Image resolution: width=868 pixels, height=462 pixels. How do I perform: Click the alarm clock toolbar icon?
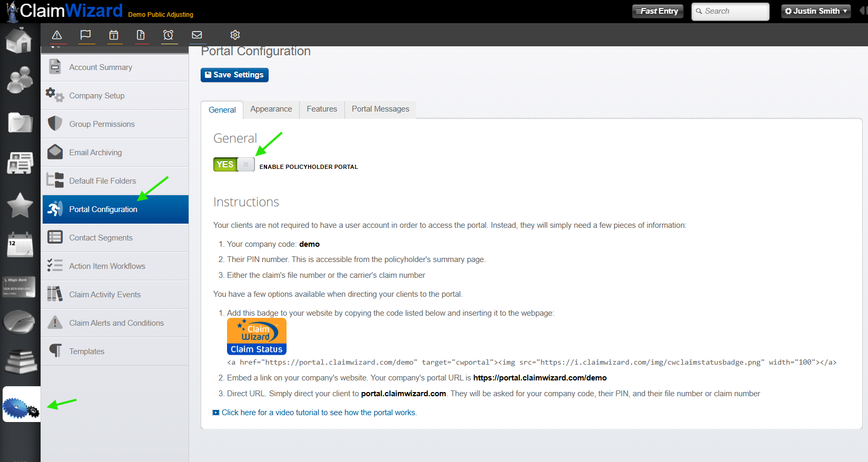coord(169,35)
